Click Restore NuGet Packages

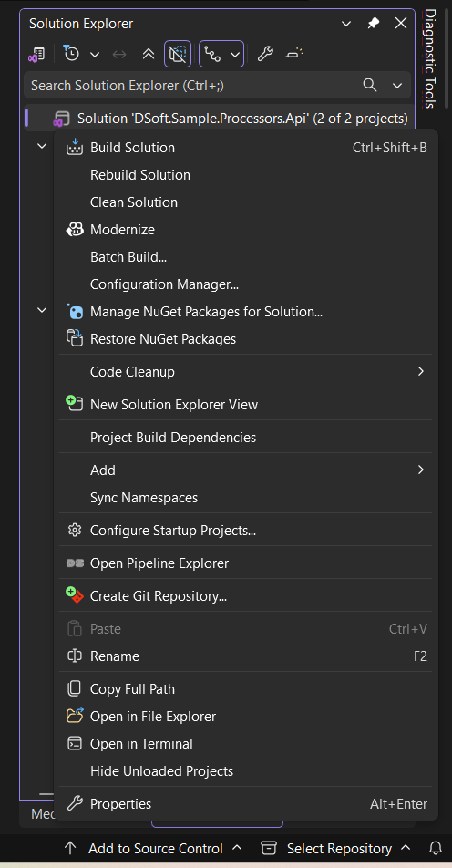(246, 339)
